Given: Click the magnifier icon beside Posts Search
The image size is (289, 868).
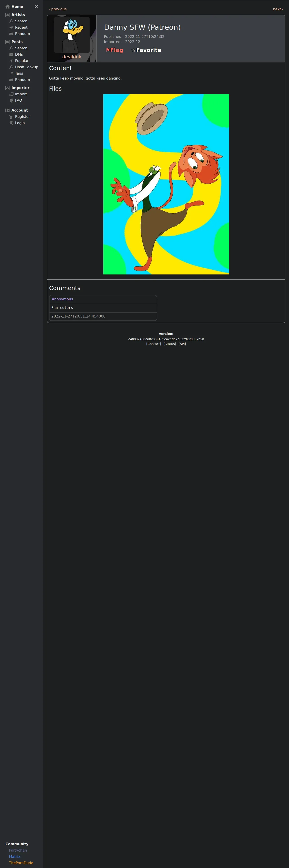Looking at the screenshot, I should 11,48.
